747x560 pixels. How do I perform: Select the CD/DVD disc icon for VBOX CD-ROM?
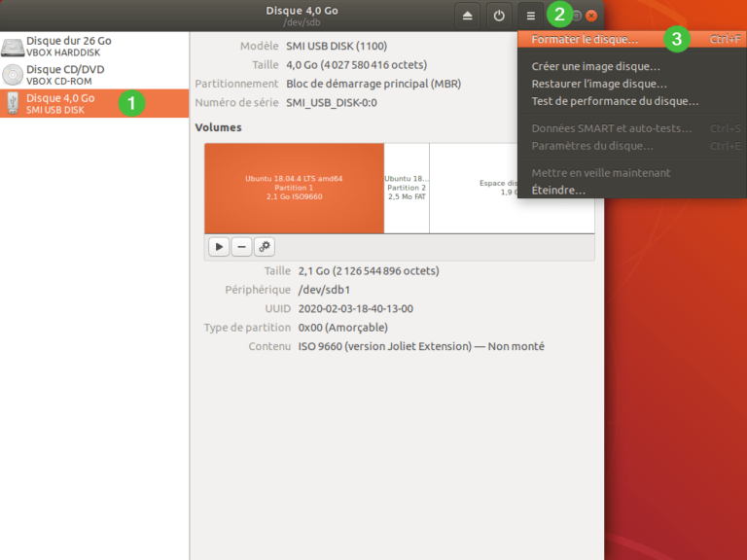(13, 75)
